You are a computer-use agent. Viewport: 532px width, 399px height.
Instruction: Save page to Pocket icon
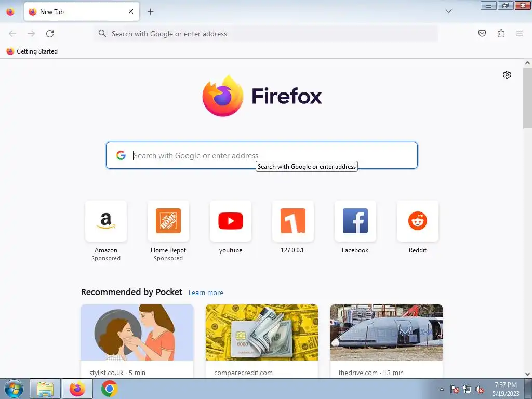[x=482, y=33]
